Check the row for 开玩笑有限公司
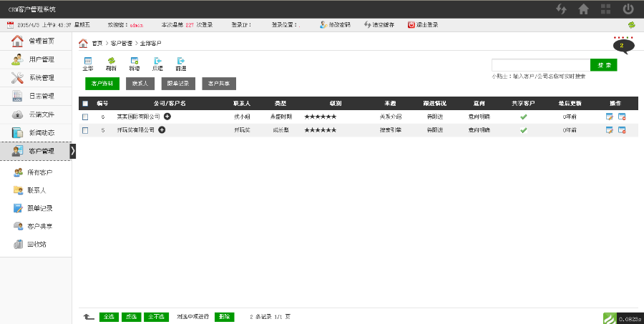 [85, 130]
